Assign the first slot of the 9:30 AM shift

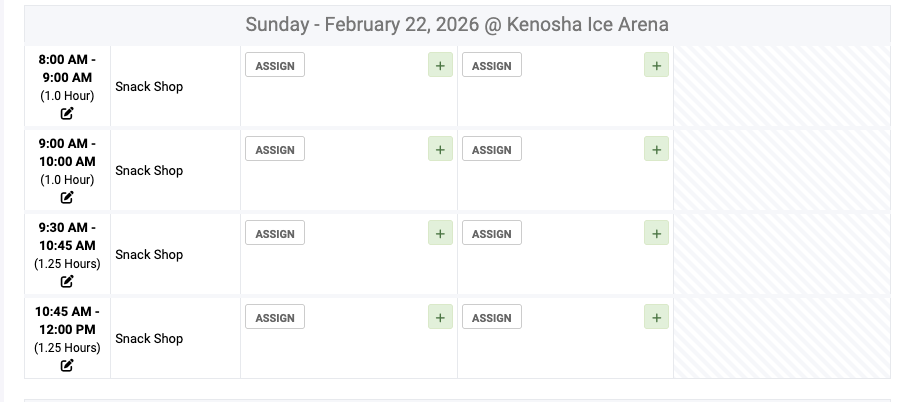pyautogui.click(x=275, y=234)
